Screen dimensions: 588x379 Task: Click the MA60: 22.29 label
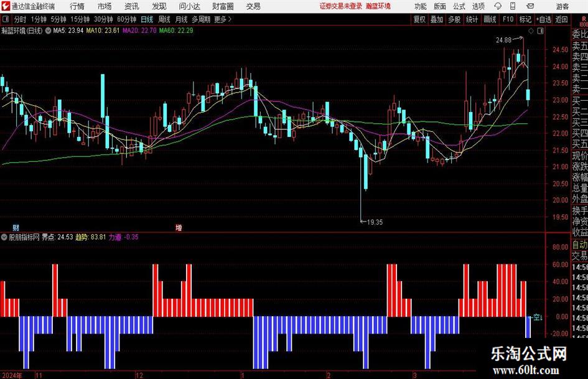[176, 30]
